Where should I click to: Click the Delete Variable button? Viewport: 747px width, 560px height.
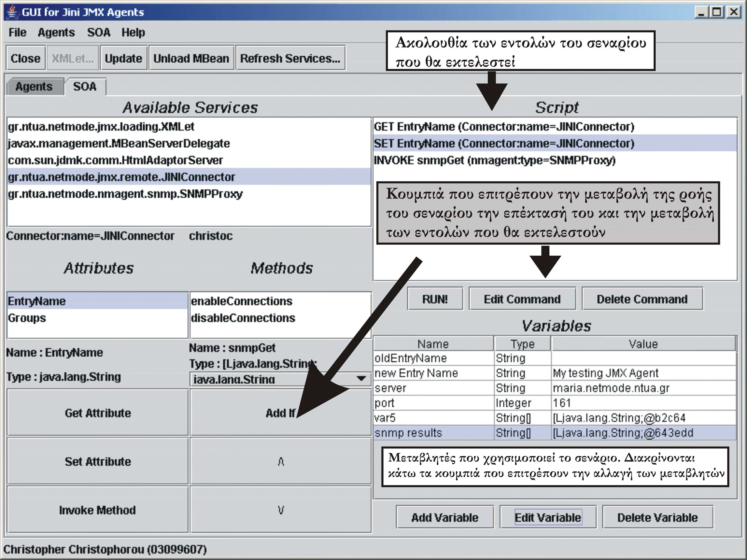point(658,517)
